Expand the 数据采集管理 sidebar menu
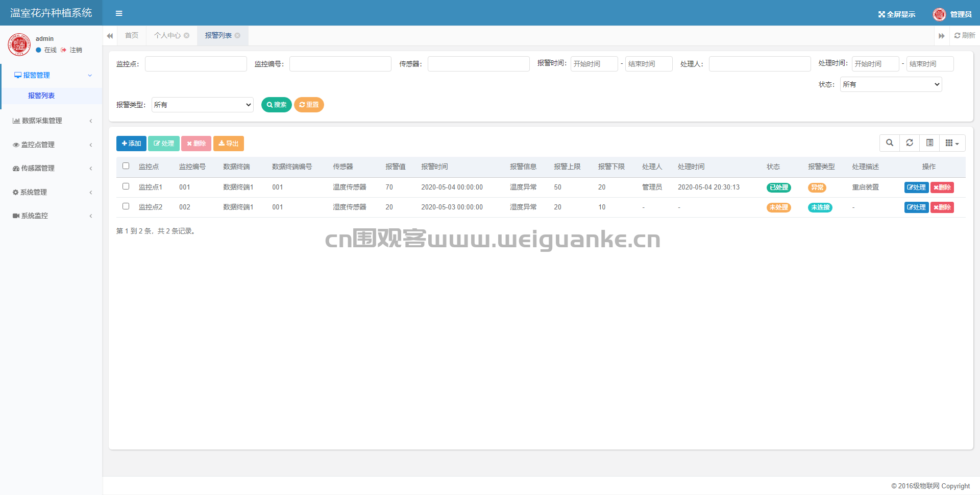This screenshot has width=980, height=495. click(52, 121)
